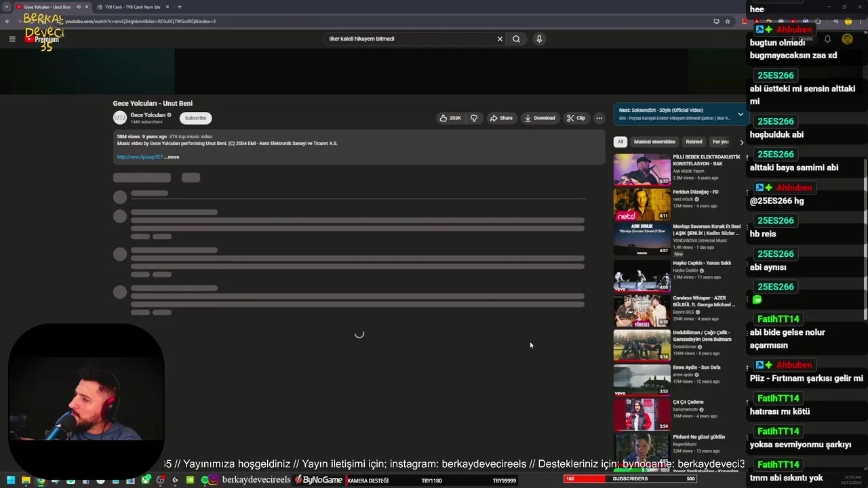Open the vevo.ly link in description
868x488 pixels.
tap(140, 157)
